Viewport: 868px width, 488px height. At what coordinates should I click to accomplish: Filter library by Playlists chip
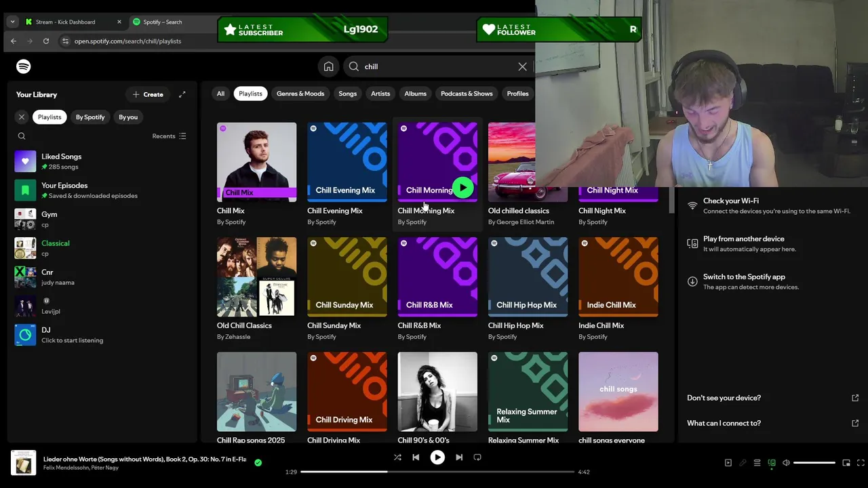50,117
